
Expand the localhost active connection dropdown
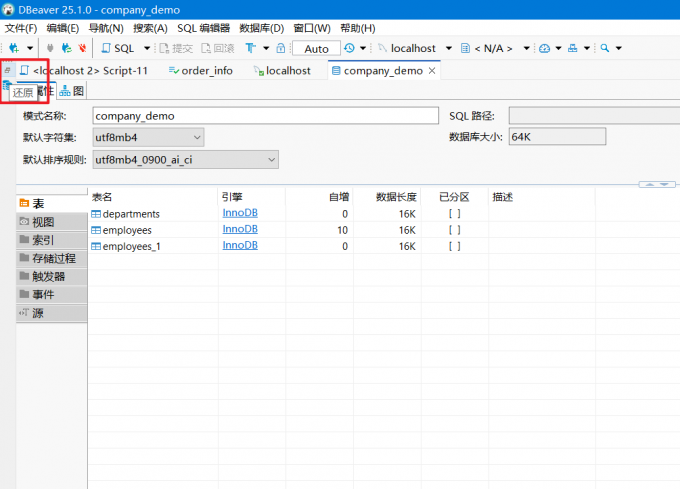pos(448,48)
